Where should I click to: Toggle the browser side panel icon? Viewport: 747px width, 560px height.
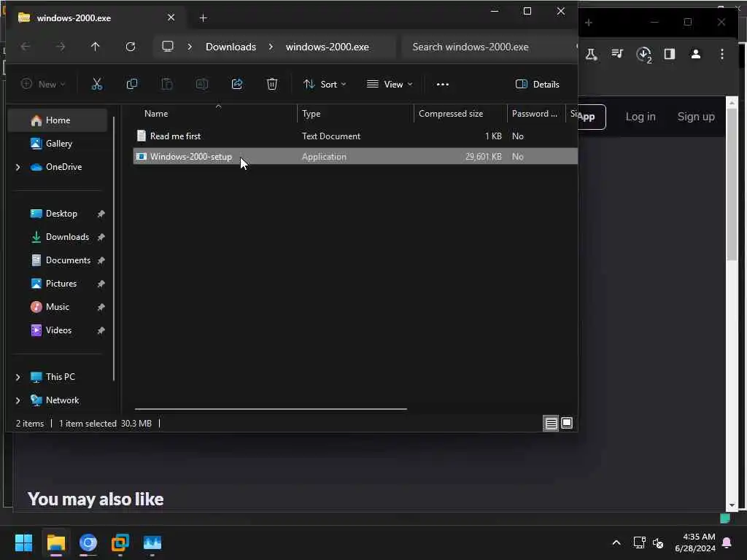click(670, 54)
